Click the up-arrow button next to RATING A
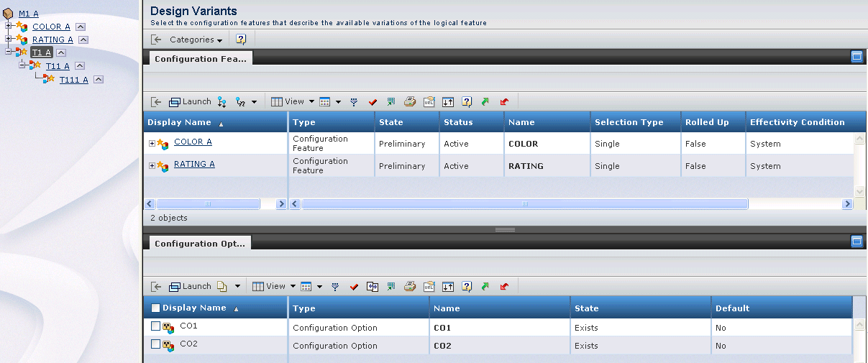Viewport: 868px width, 363px height. [x=83, y=40]
